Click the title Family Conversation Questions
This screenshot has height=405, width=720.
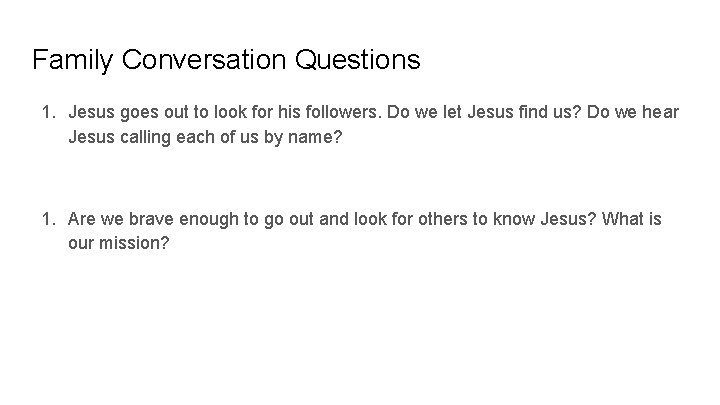[226, 60]
